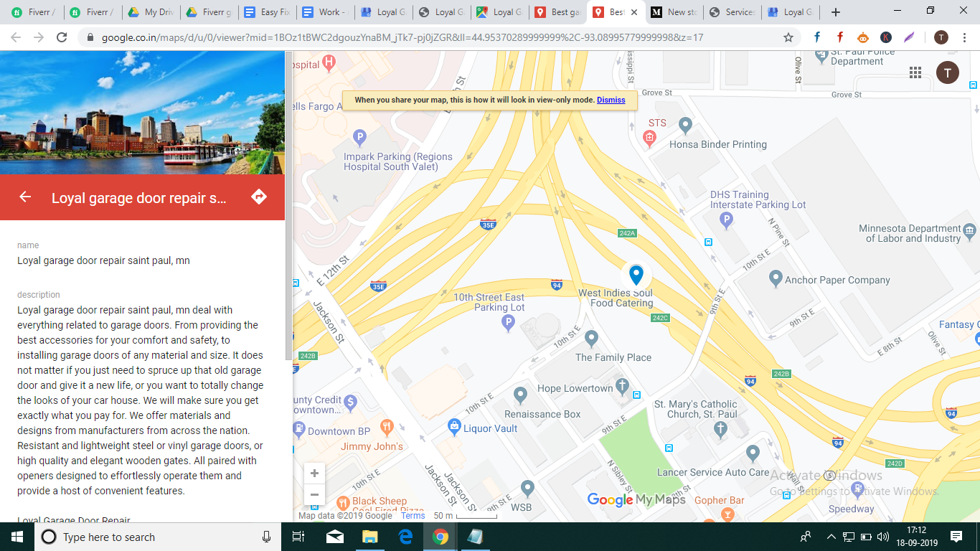This screenshot has height=551, width=980.
Task: Switch to the Work docs tab
Action: tap(324, 12)
